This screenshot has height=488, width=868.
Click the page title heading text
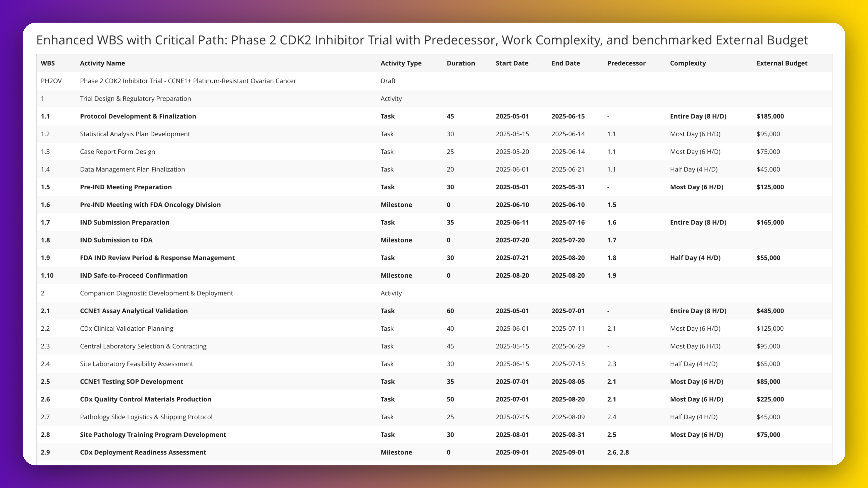(x=422, y=40)
